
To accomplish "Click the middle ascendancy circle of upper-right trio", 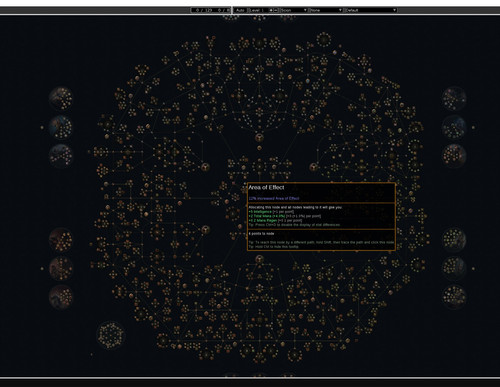I will [454, 127].
